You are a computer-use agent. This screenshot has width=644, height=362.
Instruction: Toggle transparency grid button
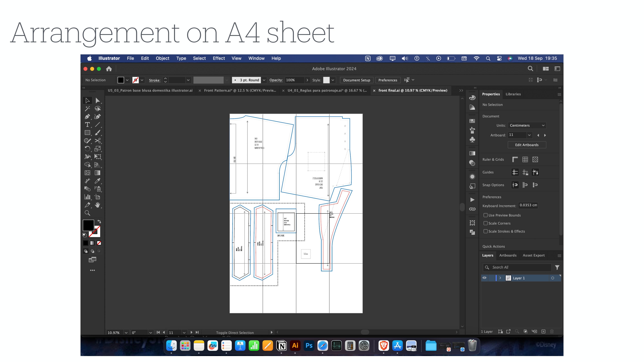point(535,159)
